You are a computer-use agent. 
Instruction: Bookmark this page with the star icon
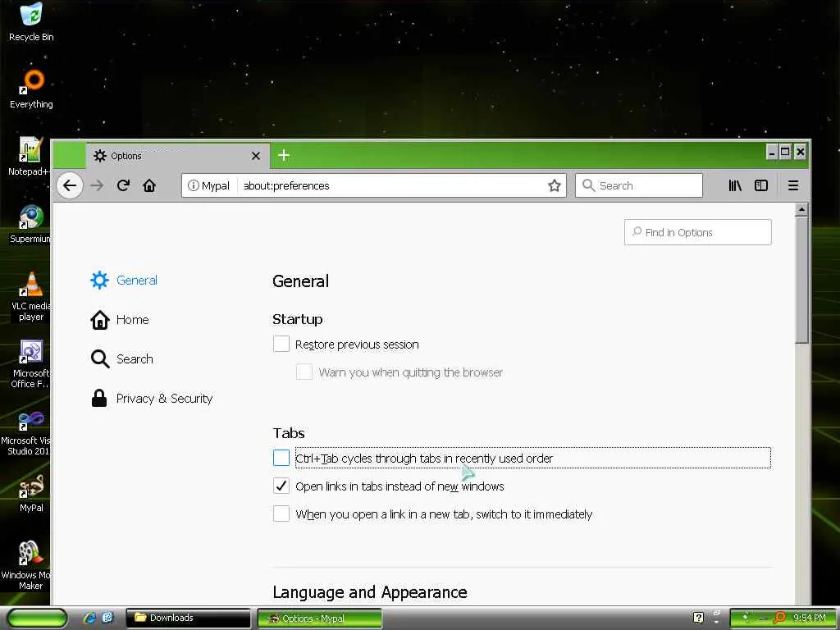[x=554, y=185]
